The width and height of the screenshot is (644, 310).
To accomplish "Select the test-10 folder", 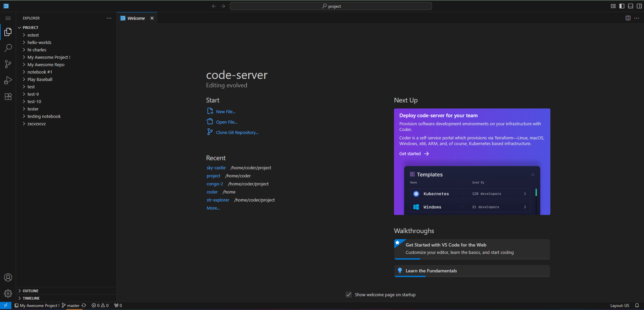I will pos(66,101).
